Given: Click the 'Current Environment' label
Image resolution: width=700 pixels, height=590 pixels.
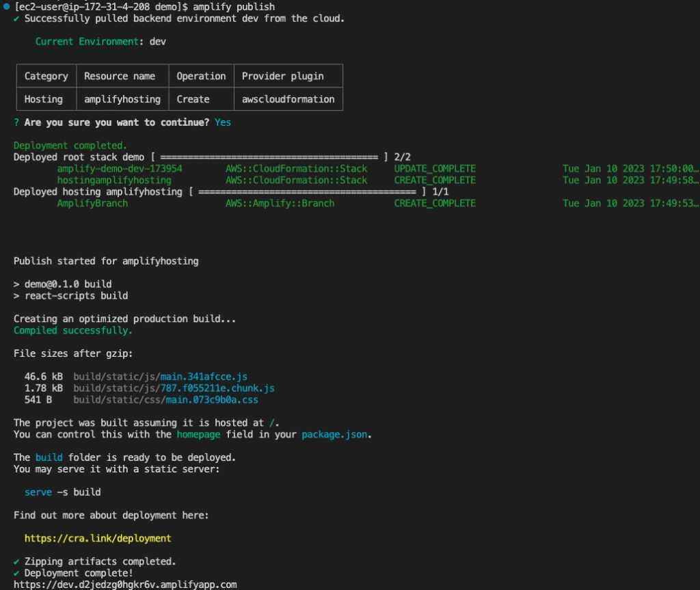Looking at the screenshot, I should coord(87,42).
